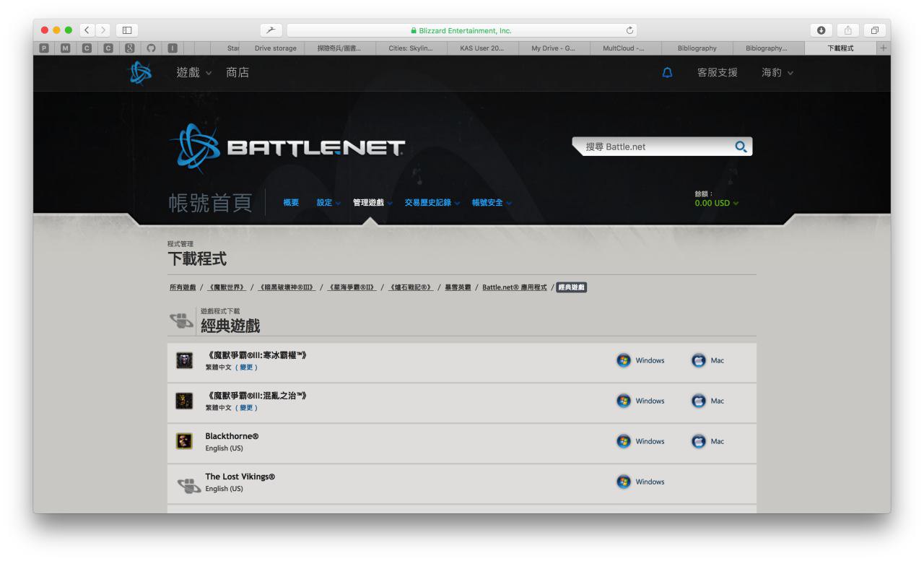This screenshot has height=561, width=924.
Task: Reload the page
Action: coord(629,30)
